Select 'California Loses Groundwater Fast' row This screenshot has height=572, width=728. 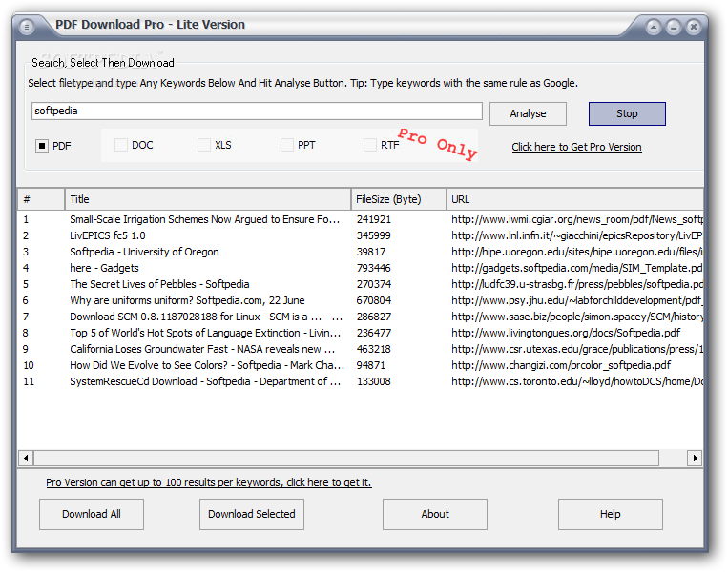coord(361,349)
